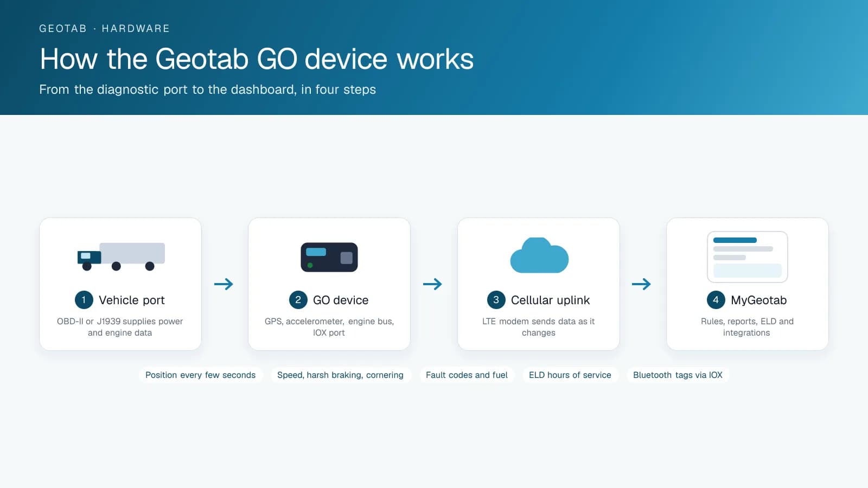Click arrow between Vehicle port and GO device
Viewport: 868px width, 488px height.
(x=224, y=284)
